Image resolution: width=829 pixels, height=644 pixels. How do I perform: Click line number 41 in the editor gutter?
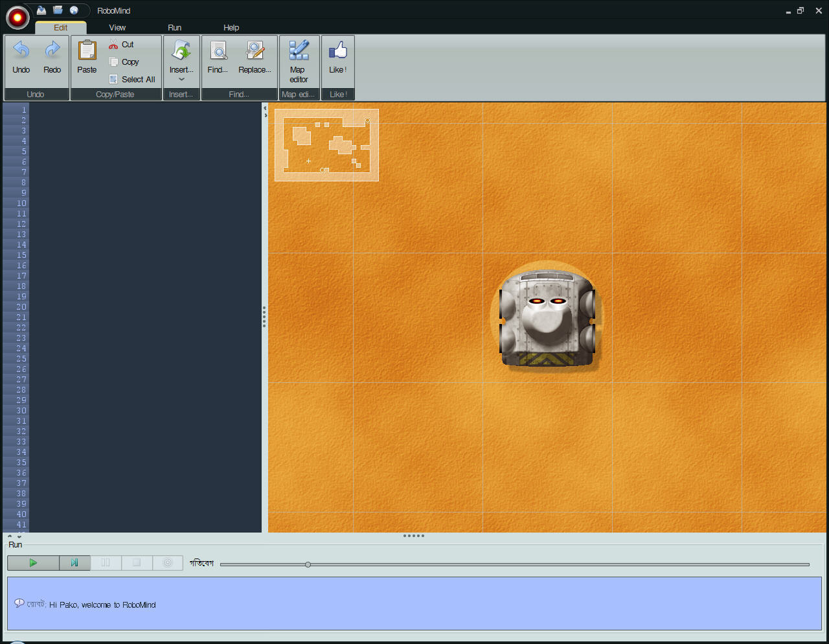pos(21,525)
